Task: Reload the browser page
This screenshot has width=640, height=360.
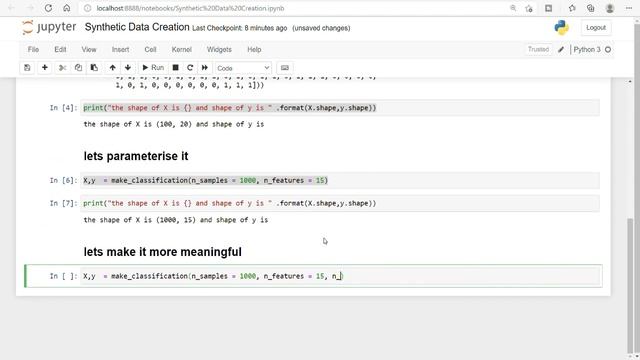Action: 48,8
